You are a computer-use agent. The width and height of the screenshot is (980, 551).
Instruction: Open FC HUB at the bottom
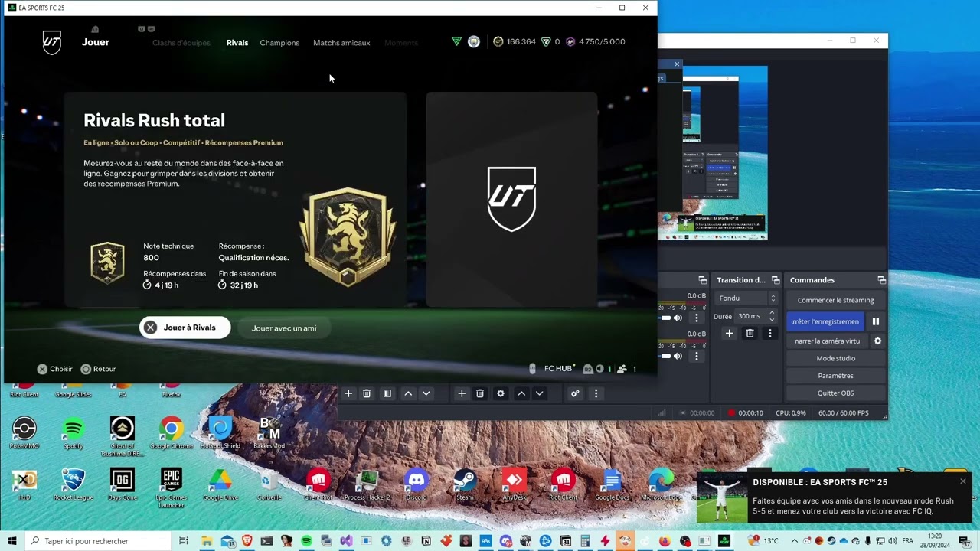[x=558, y=369]
